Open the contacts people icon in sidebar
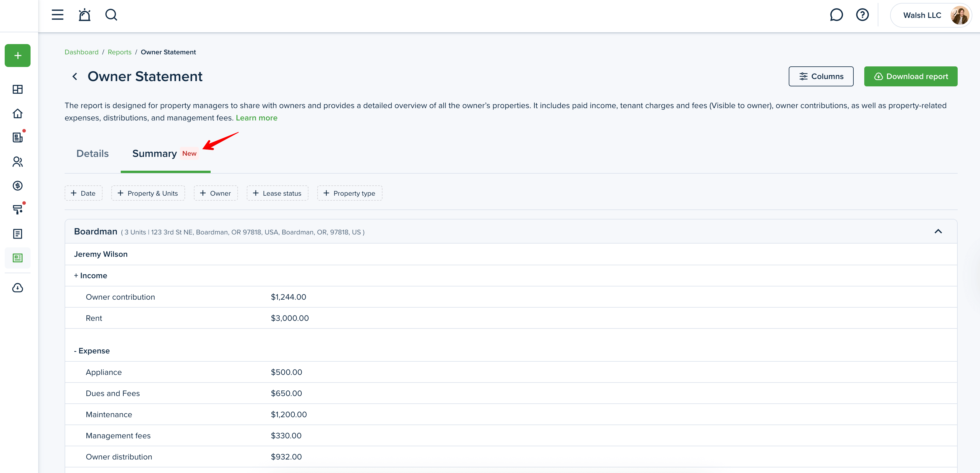The height and width of the screenshot is (473, 980). point(18,162)
